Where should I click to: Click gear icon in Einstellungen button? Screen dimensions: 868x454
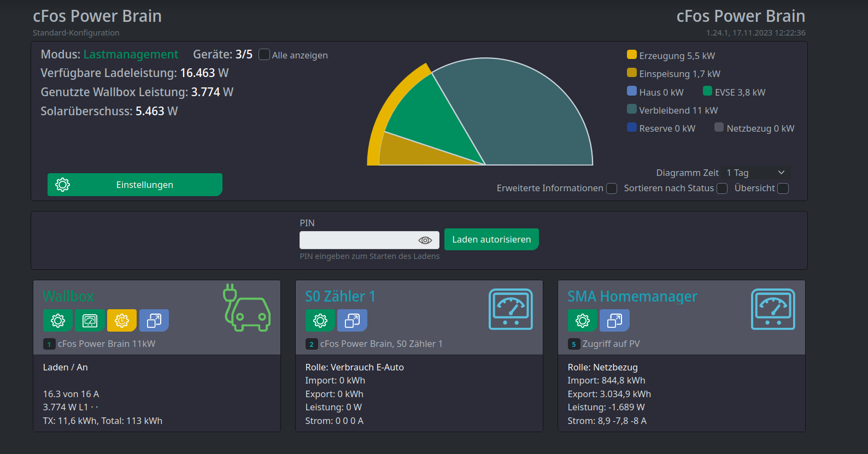pos(63,185)
